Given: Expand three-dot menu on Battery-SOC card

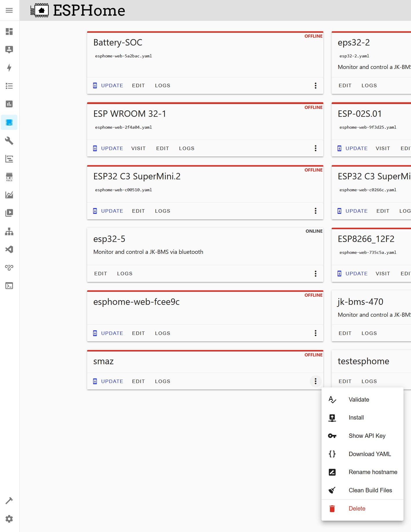Looking at the screenshot, I should (x=315, y=85).
